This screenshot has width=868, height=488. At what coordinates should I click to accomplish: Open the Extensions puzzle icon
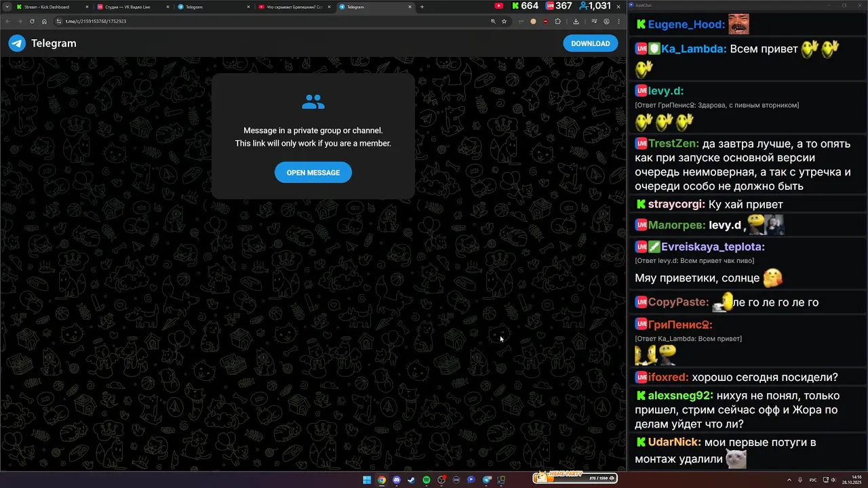(557, 21)
